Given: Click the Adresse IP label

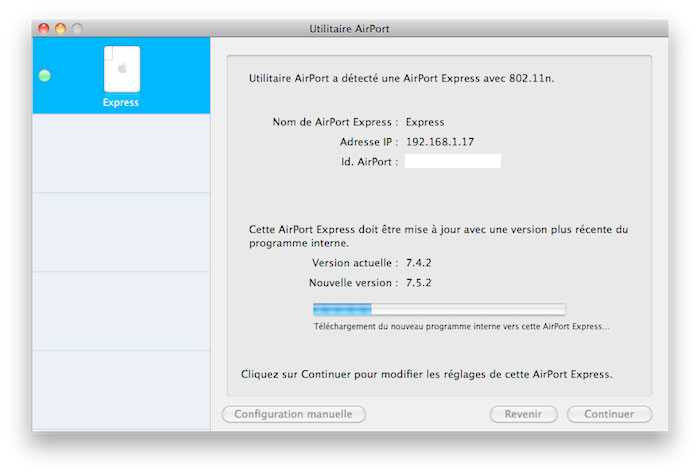Looking at the screenshot, I should point(369,142).
